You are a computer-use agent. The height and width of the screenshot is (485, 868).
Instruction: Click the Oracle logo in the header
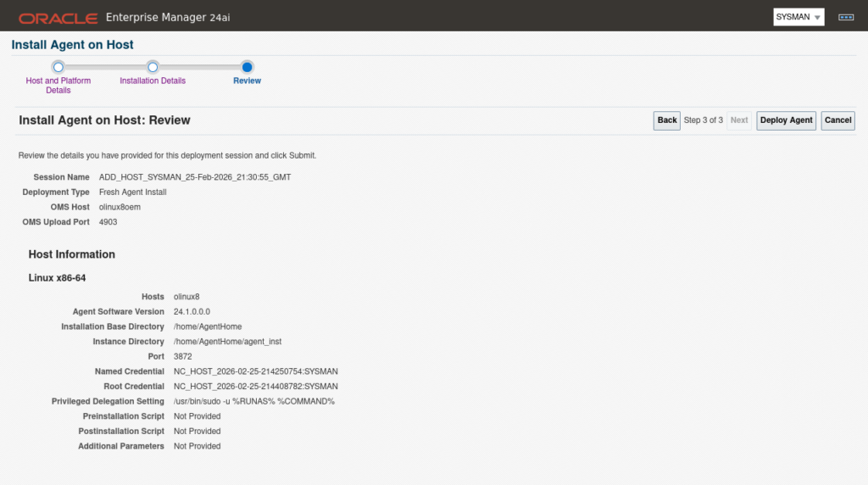pyautogui.click(x=58, y=17)
